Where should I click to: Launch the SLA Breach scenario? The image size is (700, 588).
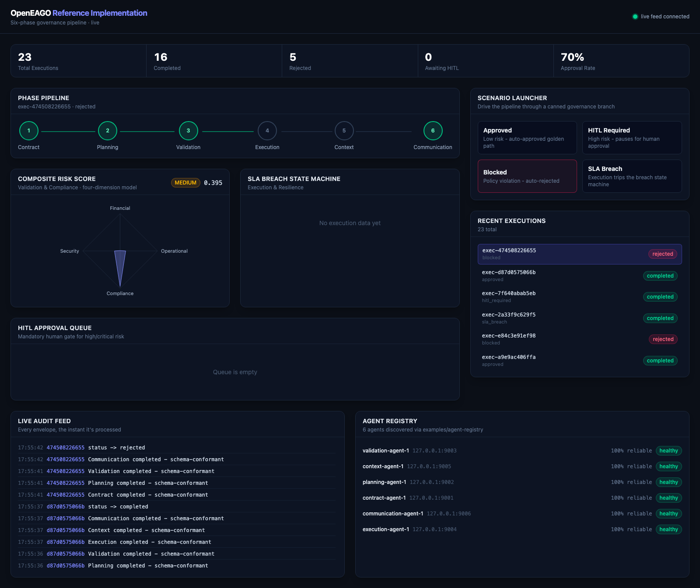(x=632, y=176)
